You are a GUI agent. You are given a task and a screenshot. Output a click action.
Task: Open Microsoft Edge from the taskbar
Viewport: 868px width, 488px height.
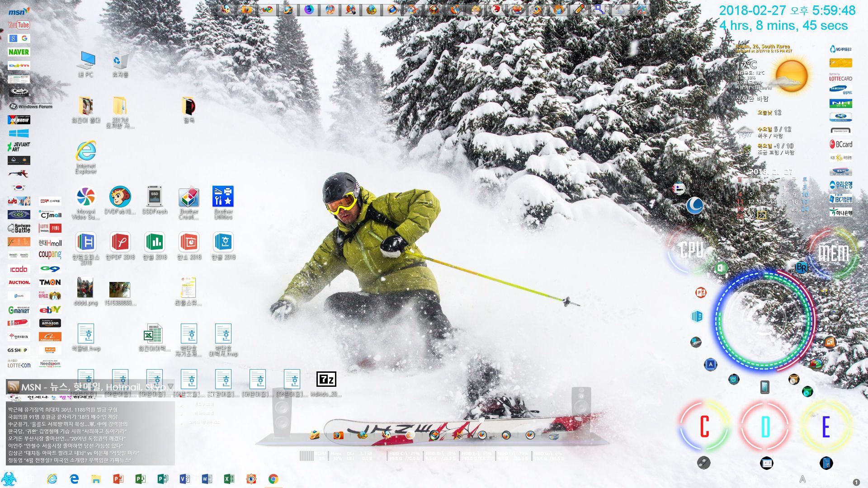pyautogui.click(x=74, y=479)
